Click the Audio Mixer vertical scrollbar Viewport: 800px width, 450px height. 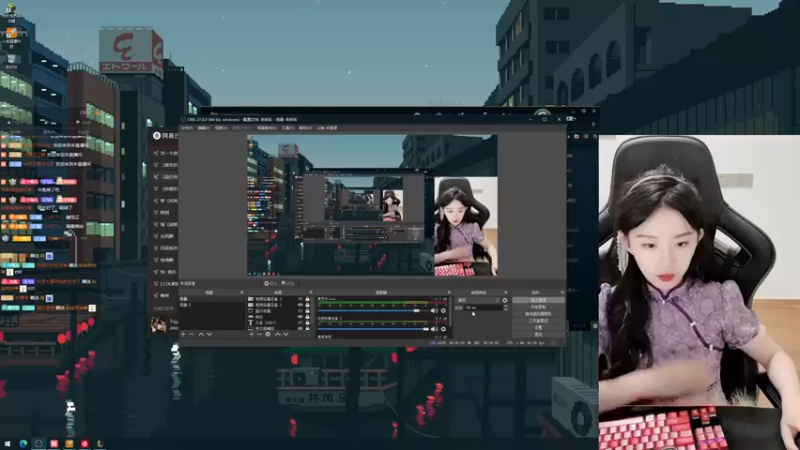coord(451,311)
